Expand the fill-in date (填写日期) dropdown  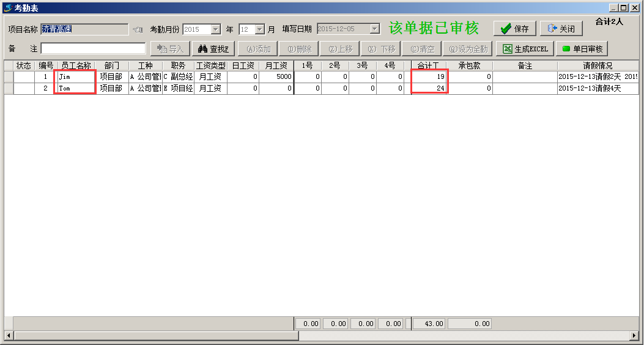point(374,29)
